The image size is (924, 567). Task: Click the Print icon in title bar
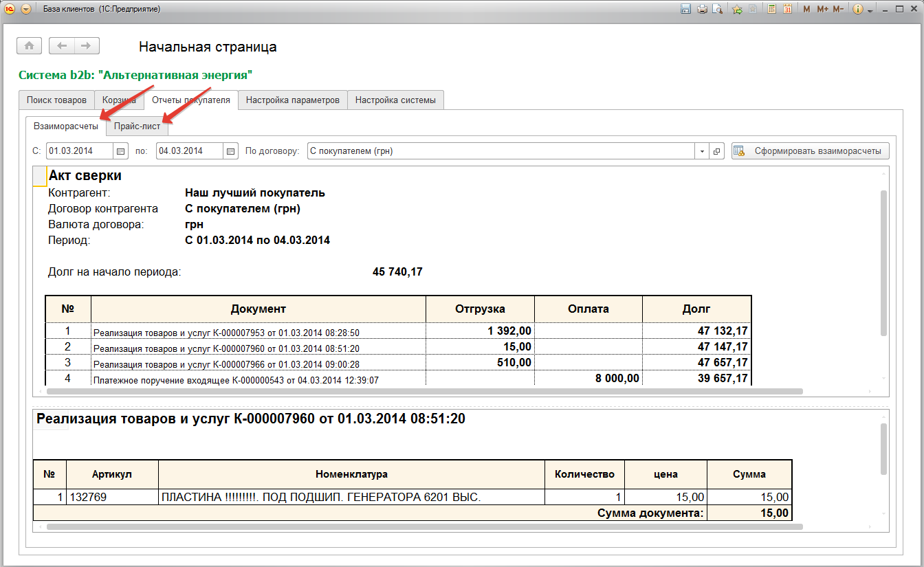702,9
